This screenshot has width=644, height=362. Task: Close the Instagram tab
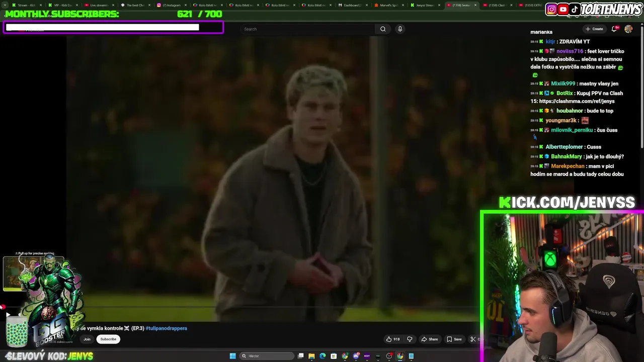point(186,5)
